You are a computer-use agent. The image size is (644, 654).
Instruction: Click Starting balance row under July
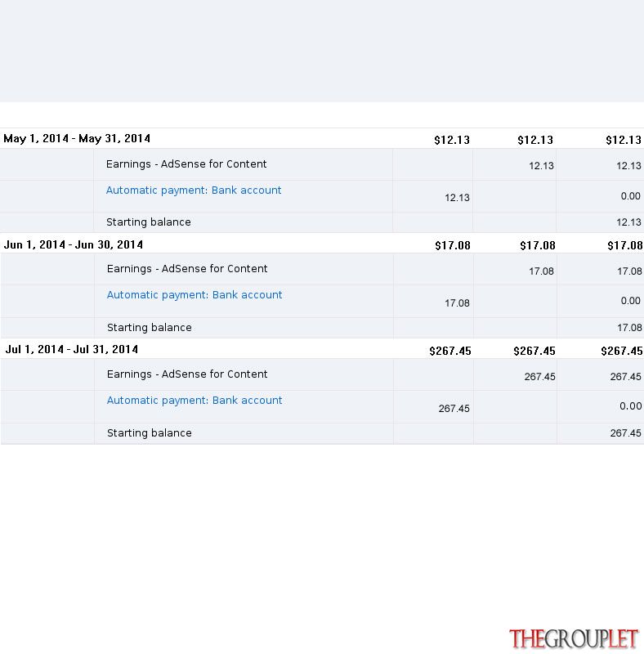tap(322, 433)
